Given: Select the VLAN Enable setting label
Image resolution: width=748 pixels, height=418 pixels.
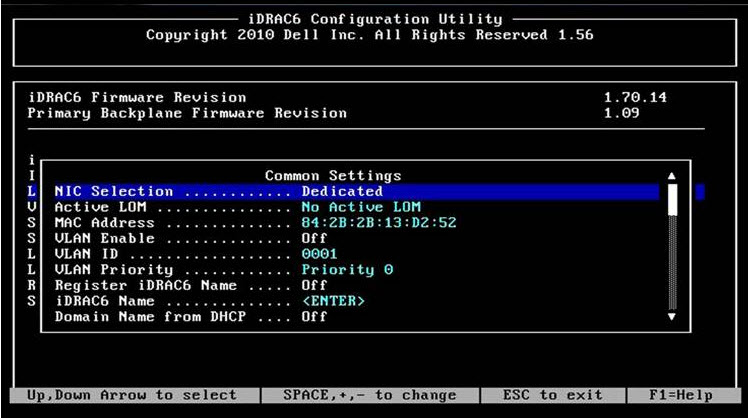Looking at the screenshot, I should (x=104, y=238).
